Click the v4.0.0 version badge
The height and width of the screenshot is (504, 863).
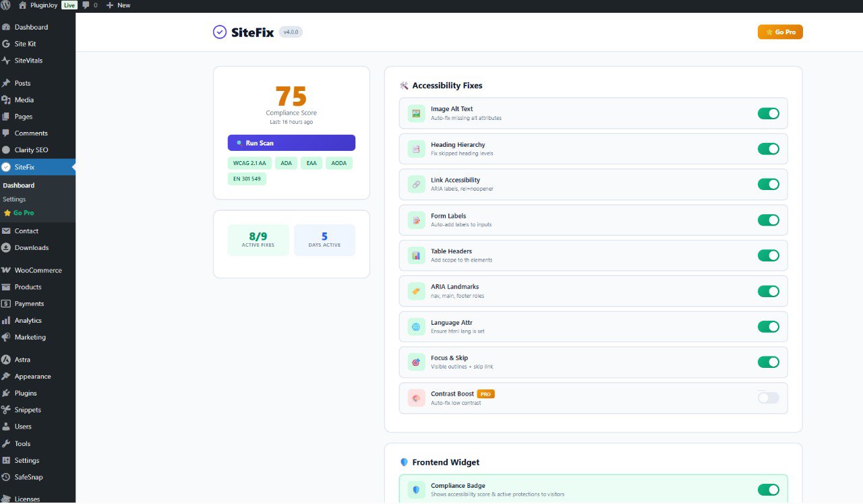pos(291,32)
